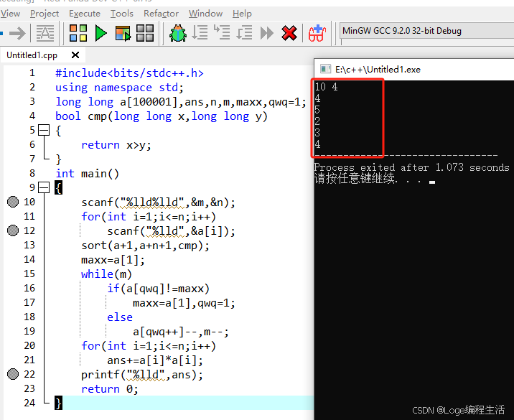
Task: Click the Step Out debug icon
Action: 244,33
